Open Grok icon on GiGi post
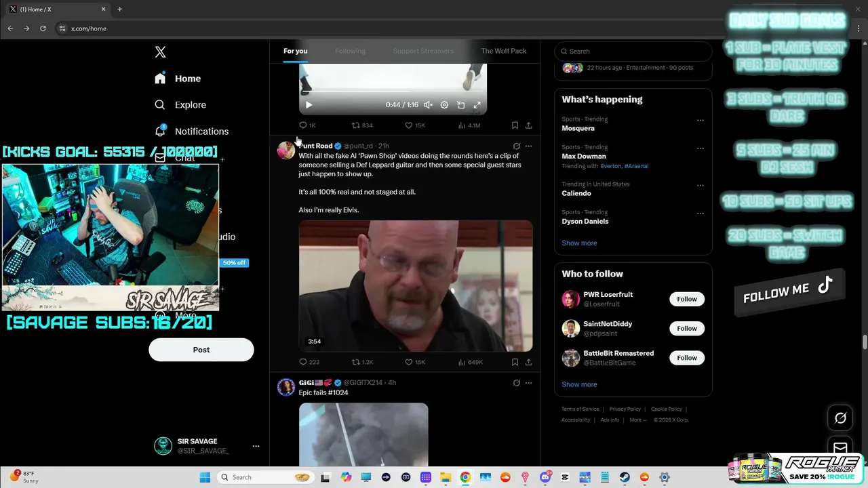The image size is (868, 488). coord(516,383)
